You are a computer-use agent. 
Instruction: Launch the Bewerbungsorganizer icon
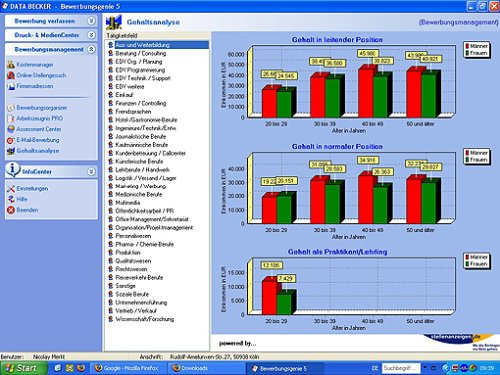[11, 108]
